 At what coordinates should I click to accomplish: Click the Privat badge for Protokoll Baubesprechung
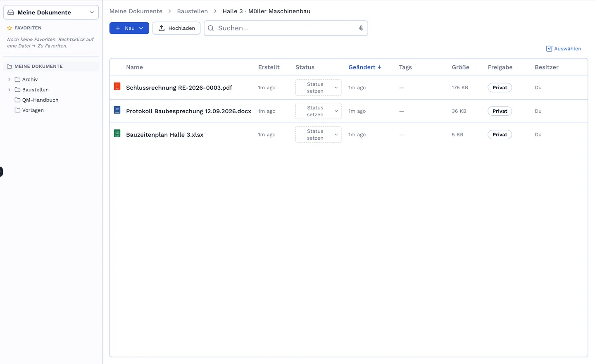coord(500,111)
